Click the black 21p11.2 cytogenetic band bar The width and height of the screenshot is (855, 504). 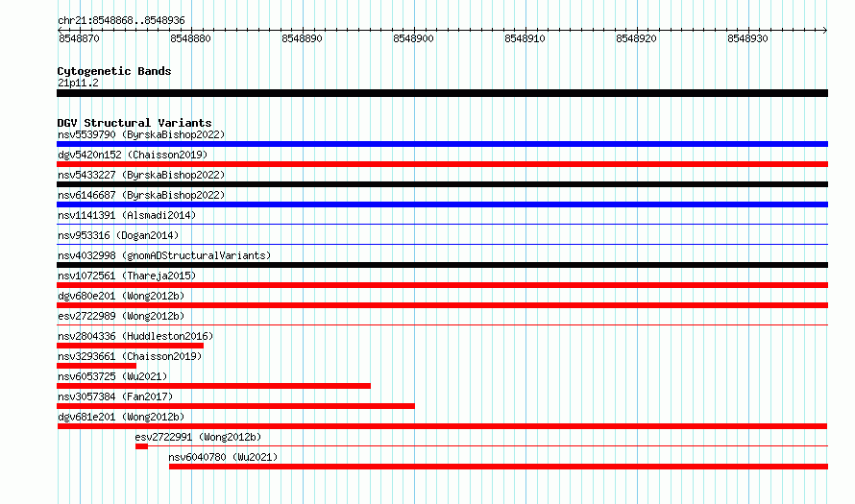coord(442,93)
